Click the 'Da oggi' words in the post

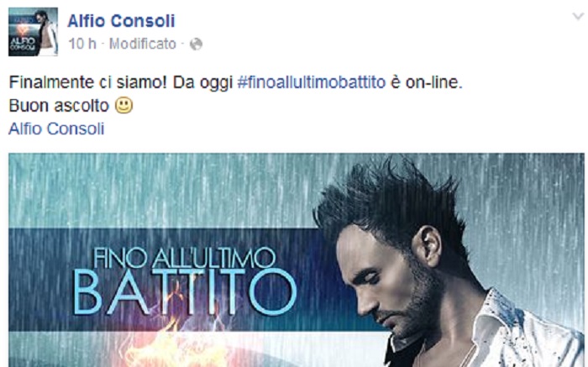coord(203,82)
